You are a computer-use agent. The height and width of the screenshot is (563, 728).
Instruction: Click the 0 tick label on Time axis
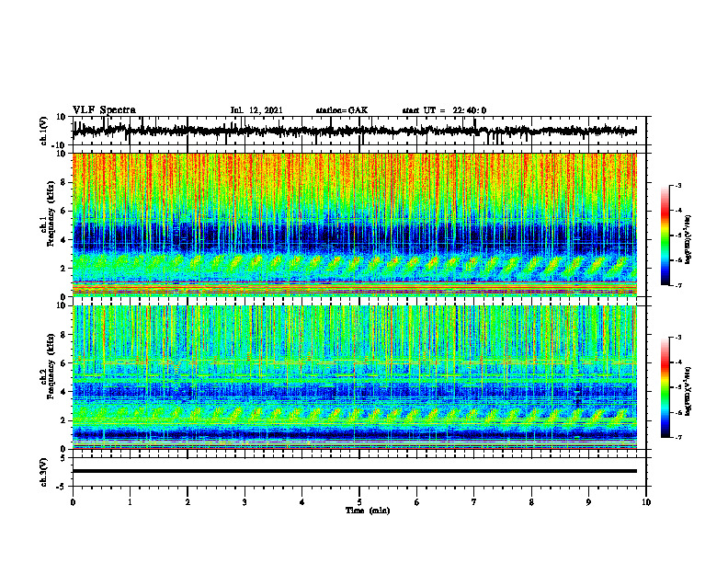point(73,502)
